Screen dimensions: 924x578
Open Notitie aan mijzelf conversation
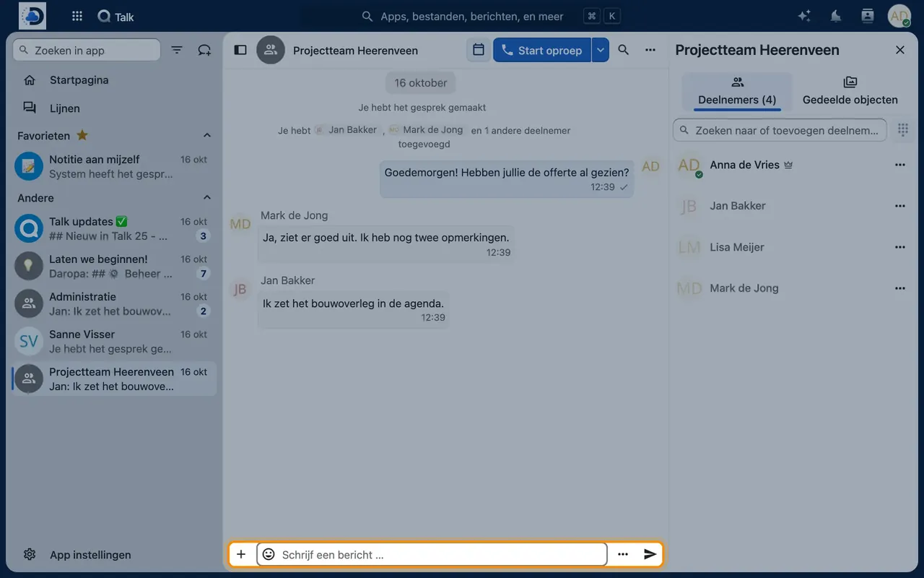[x=114, y=167]
